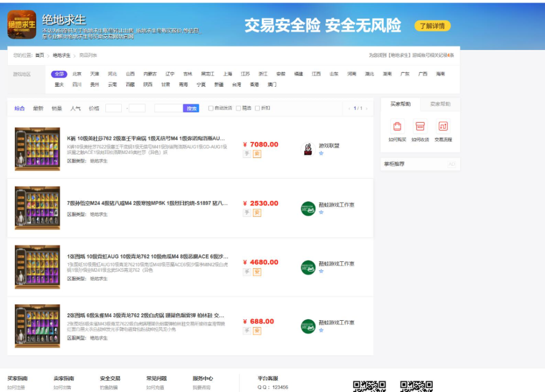This screenshot has width=545, height=392.
Task: Select the 综合 sort option
Action: pyautogui.click(x=21, y=108)
